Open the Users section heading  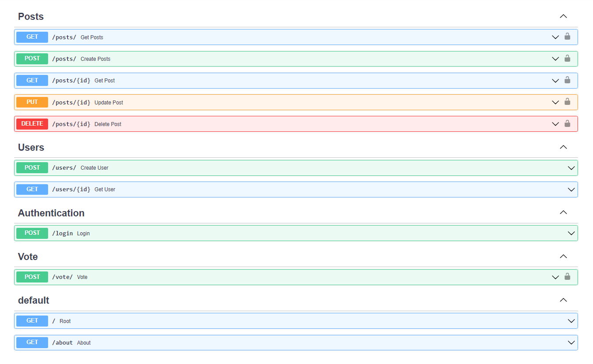pyautogui.click(x=31, y=147)
